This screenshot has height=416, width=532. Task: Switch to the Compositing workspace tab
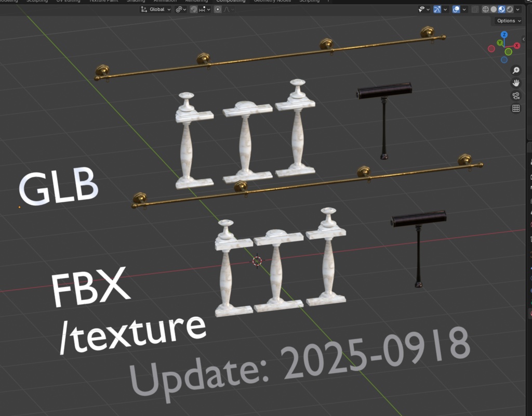click(x=231, y=1)
